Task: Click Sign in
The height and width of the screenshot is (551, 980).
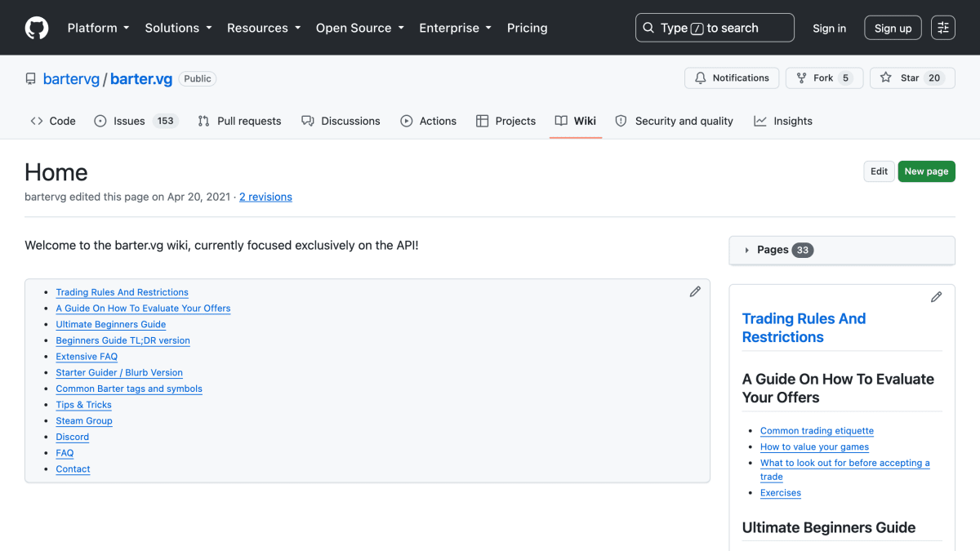Action: click(x=829, y=28)
